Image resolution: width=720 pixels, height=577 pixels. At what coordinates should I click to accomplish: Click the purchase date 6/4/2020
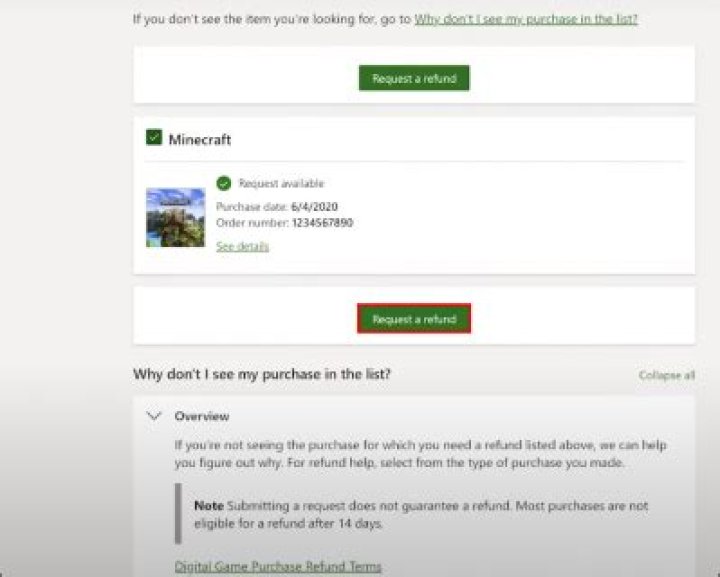(x=309, y=207)
